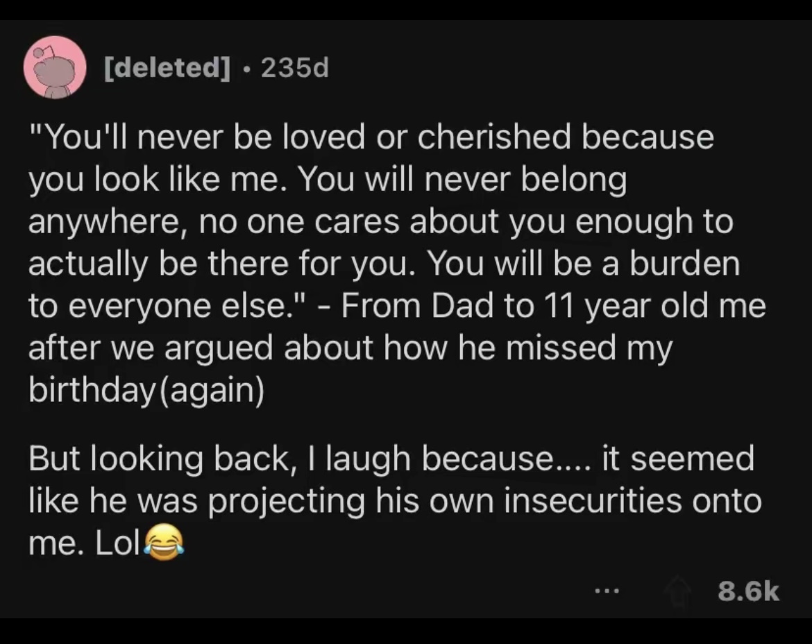Click the [deleted] username
812x644 pixels.
[x=167, y=68]
